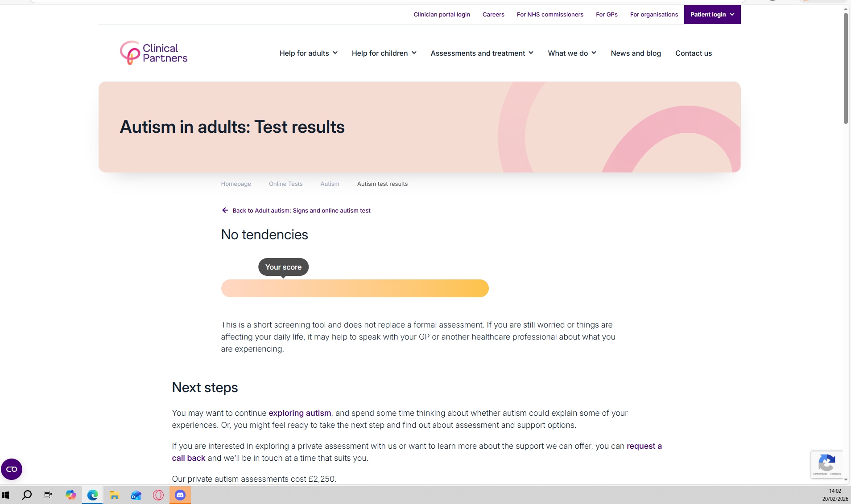Open Discord from the taskbar
The height and width of the screenshot is (504, 851).
tap(180, 495)
